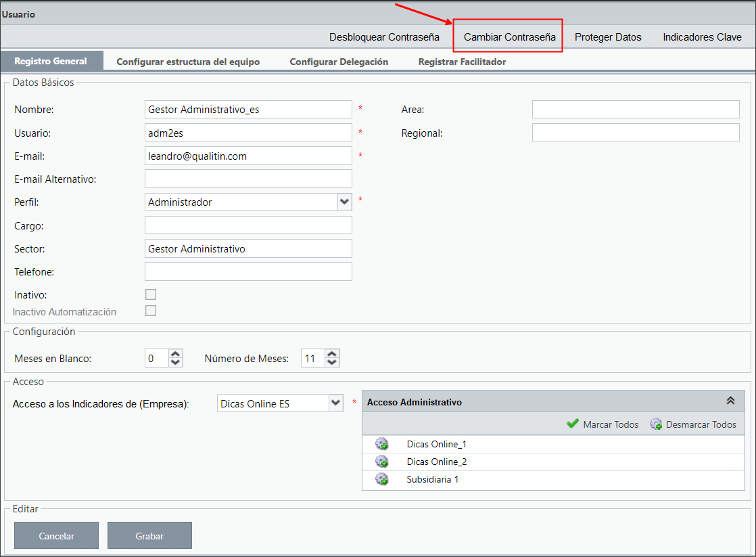
Task: Click into the E-mail Alternativo field
Action: (248, 179)
